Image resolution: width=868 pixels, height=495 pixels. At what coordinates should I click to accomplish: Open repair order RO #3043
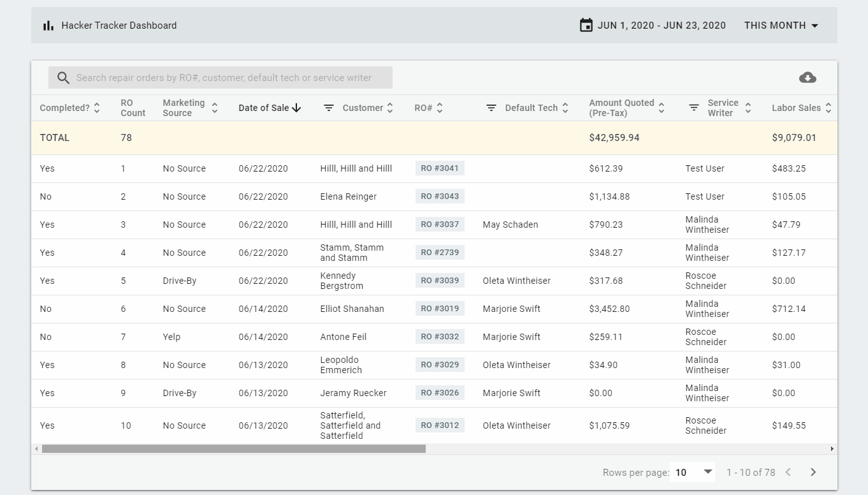point(440,196)
